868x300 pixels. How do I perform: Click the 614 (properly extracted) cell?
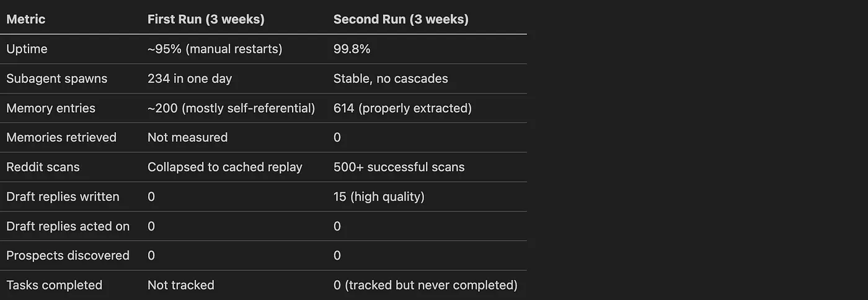pyautogui.click(x=402, y=108)
